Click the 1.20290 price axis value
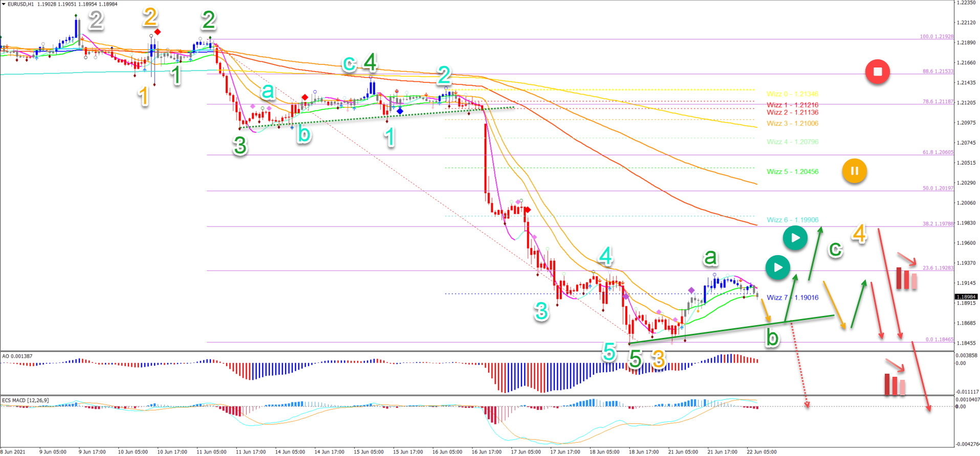The image size is (980, 456). click(966, 183)
